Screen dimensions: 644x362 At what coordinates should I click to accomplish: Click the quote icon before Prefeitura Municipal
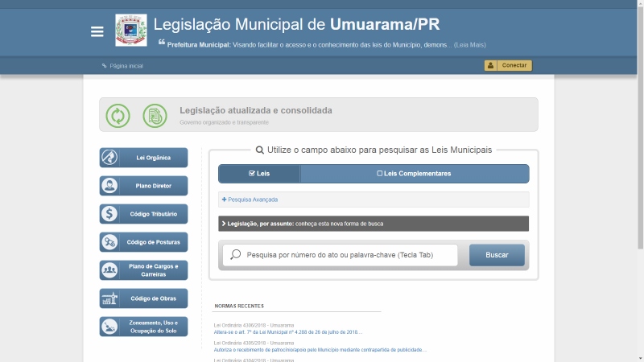tap(162, 42)
